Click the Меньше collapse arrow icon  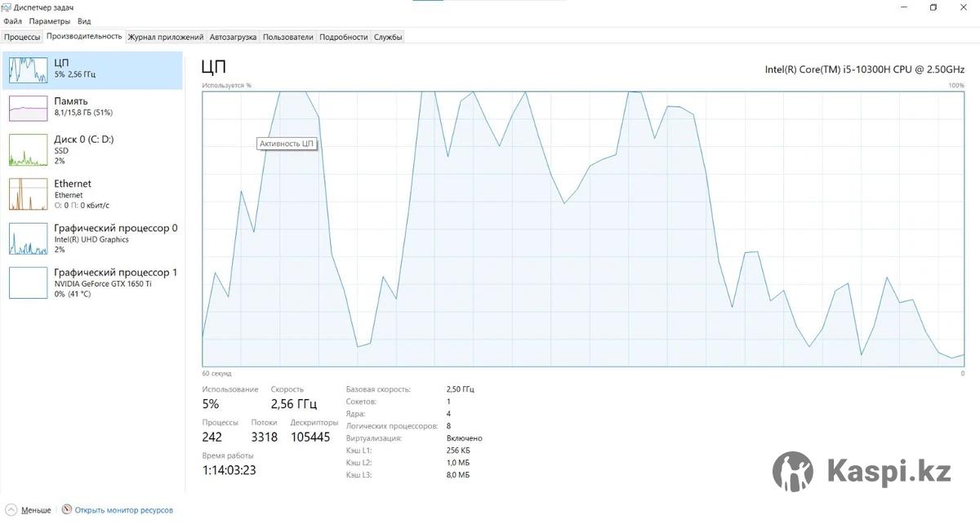click(x=11, y=510)
